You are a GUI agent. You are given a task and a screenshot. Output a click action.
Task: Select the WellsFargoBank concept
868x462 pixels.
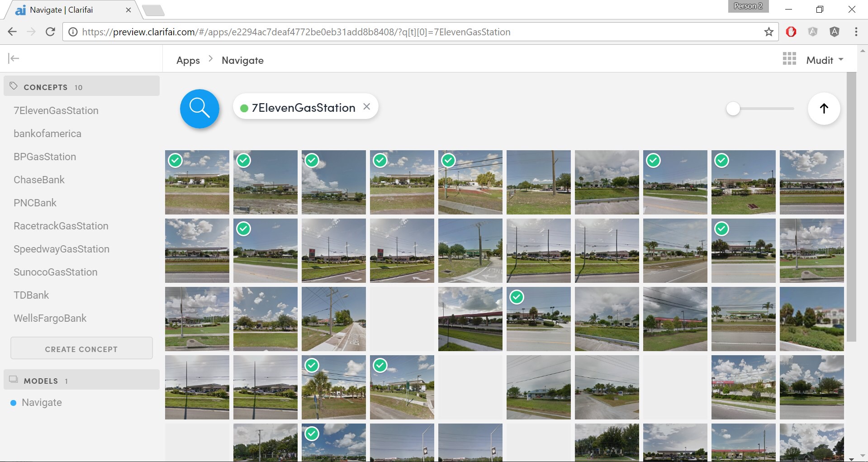click(x=50, y=318)
